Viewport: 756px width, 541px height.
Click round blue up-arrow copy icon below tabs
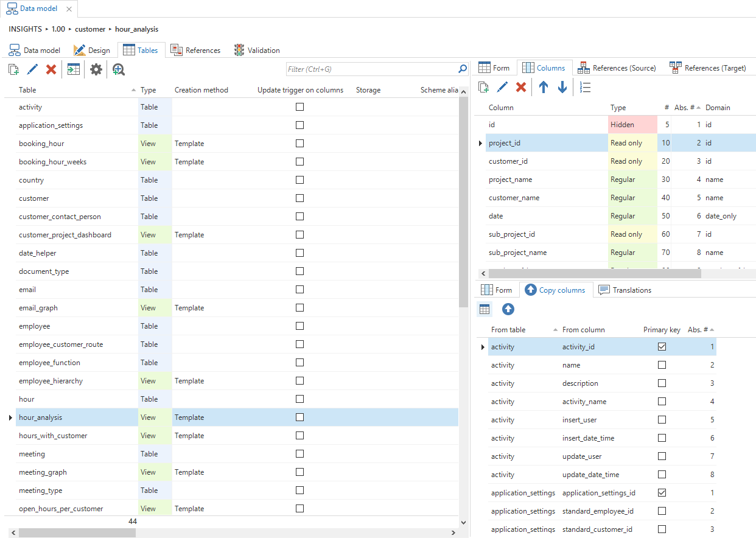tap(508, 309)
